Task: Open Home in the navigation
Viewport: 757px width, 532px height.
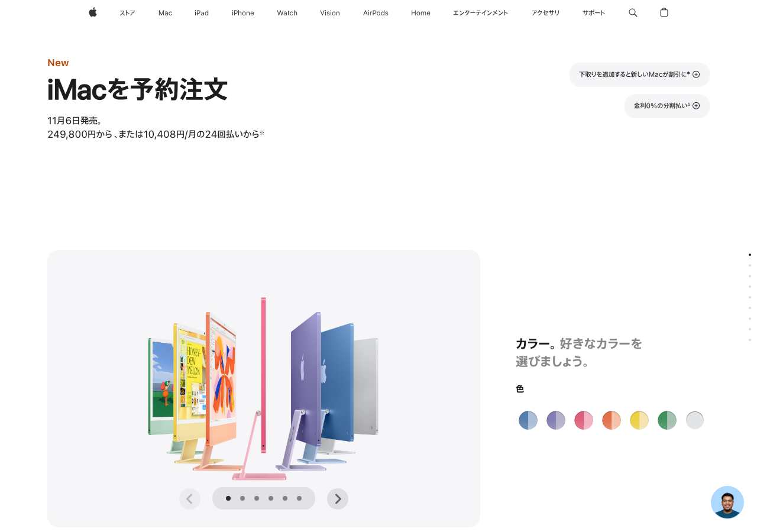Action: [421, 13]
